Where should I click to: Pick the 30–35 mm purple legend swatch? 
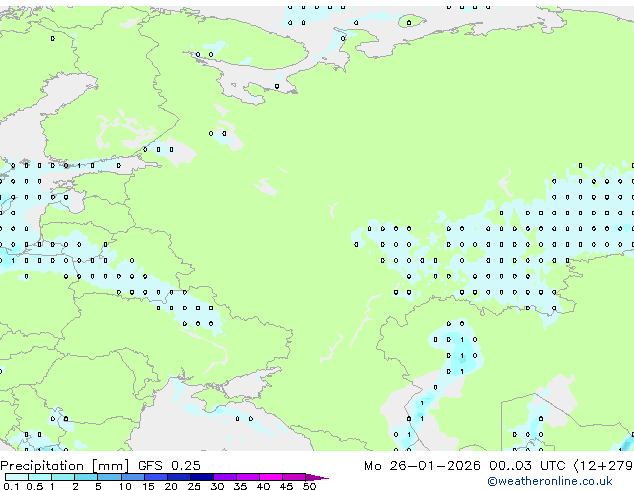[x=225, y=477]
